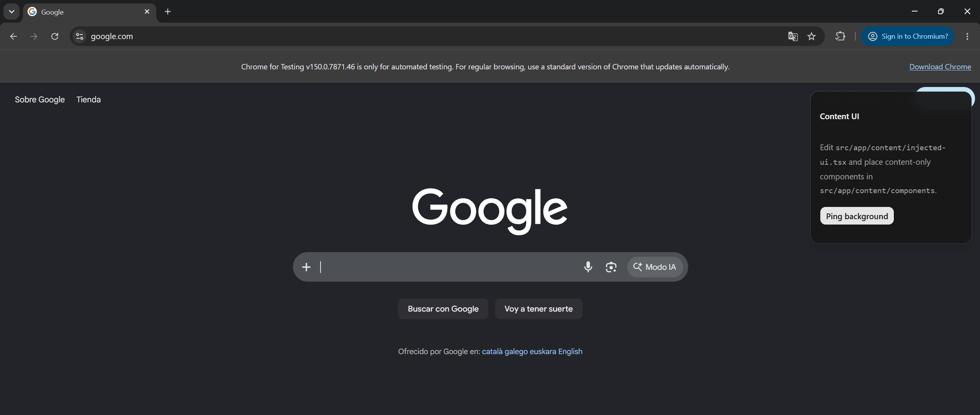This screenshot has height=415, width=980.
Task: Open the Sobre Google link
Action: 40,100
